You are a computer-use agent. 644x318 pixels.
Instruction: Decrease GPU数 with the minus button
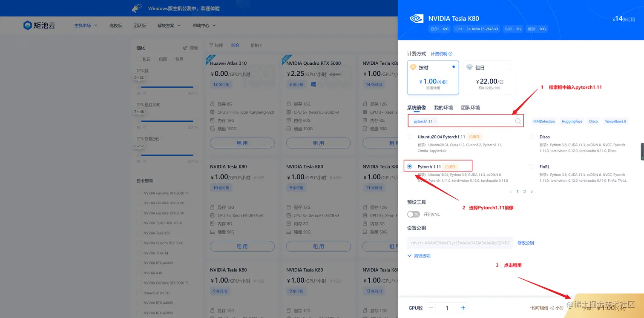click(x=431, y=308)
